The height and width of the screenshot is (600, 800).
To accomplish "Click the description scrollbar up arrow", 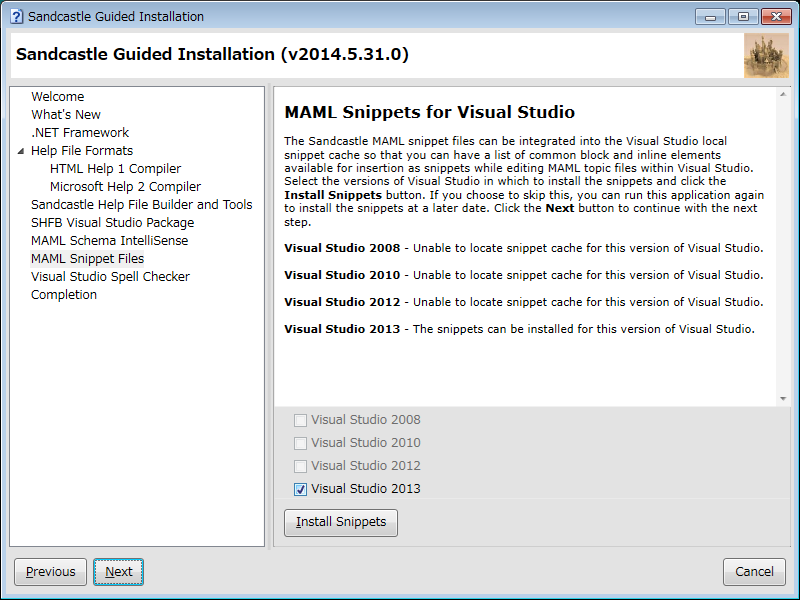I will pos(783,94).
